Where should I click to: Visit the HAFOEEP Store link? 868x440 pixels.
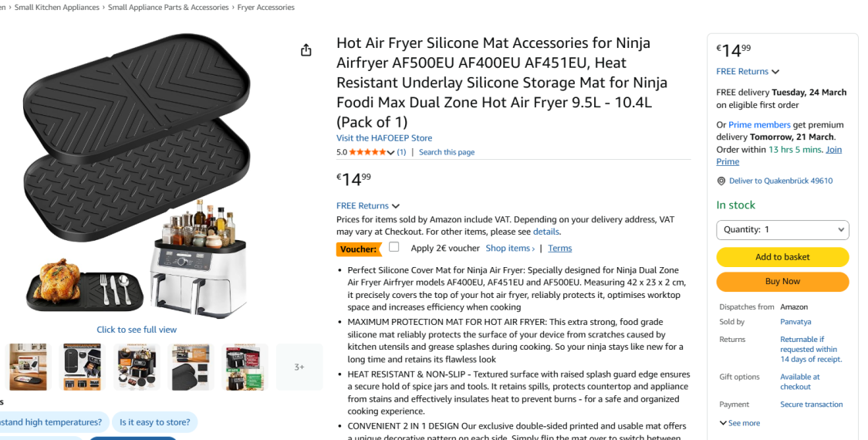384,138
